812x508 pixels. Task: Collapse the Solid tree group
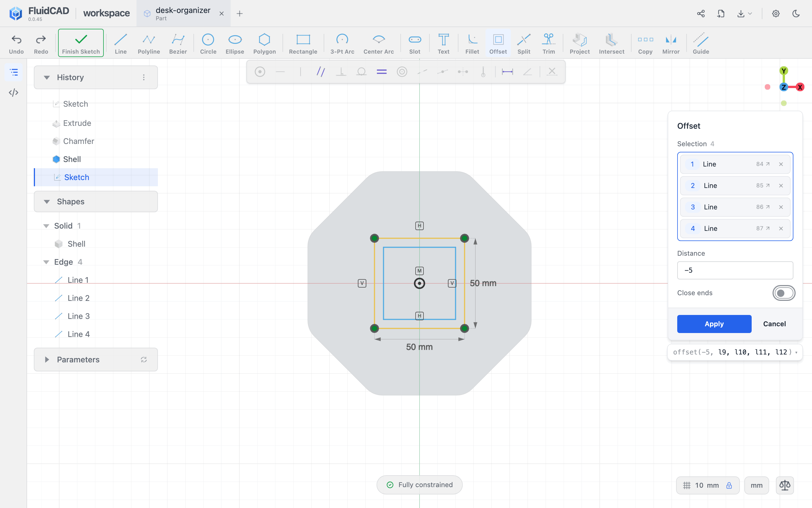pos(46,226)
